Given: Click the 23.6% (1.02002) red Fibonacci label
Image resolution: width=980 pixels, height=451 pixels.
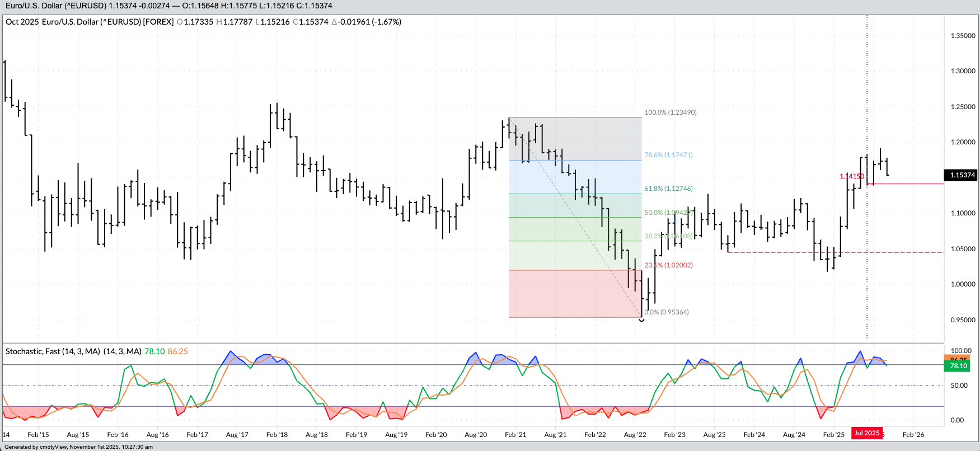Looking at the screenshot, I should pyautogui.click(x=668, y=265).
